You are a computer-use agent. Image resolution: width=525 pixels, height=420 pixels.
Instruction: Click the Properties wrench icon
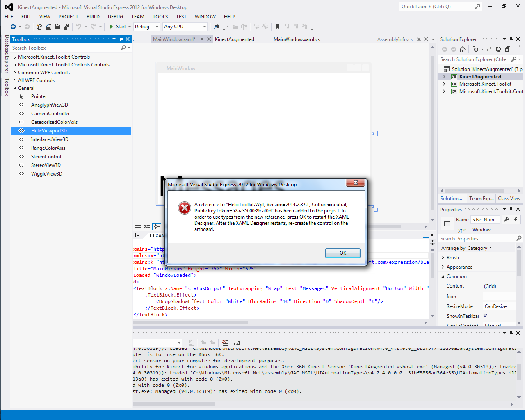(x=507, y=220)
